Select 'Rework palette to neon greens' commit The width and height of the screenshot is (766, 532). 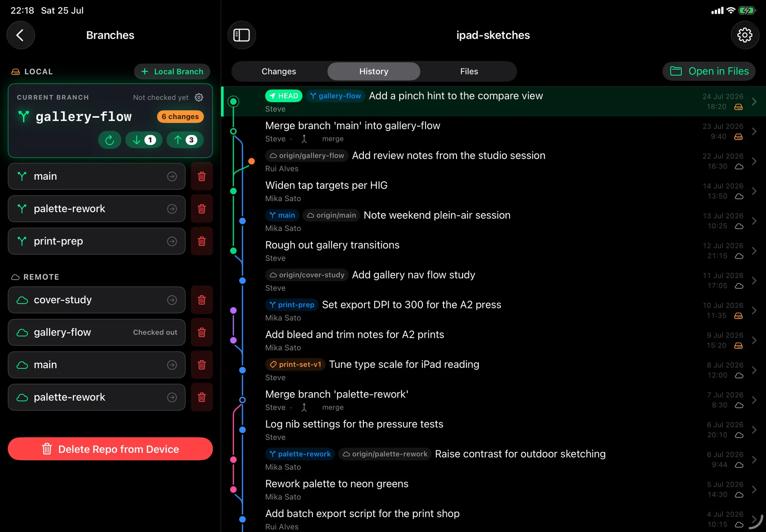pos(494,489)
